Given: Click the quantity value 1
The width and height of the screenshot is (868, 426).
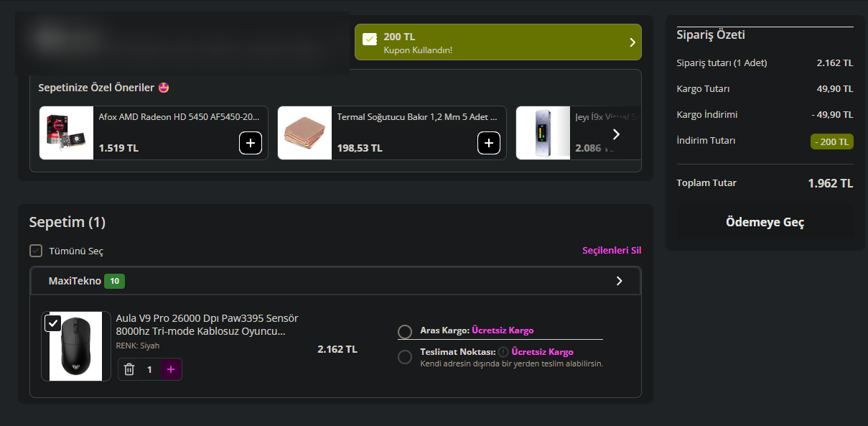Looking at the screenshot, I should click(x=150, y=369).
